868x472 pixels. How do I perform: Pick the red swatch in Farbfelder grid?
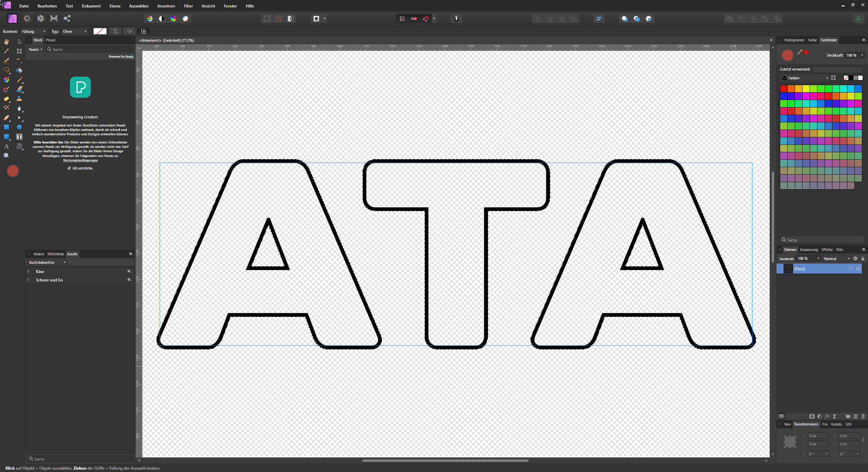pyautogui.click(x=784, y=88)
